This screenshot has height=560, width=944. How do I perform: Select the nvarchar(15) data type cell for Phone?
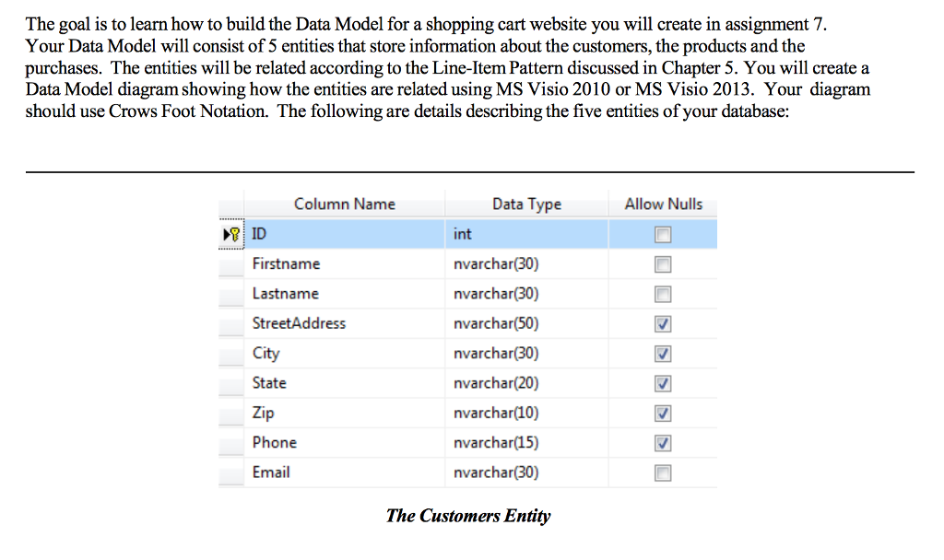coord(526,443)
